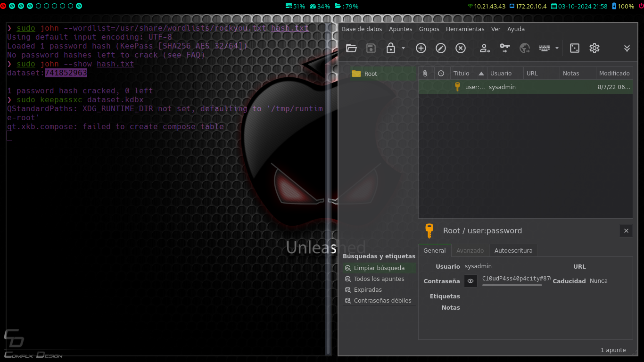Open the password generator dice icon
644x362 pixels.
point(575,48)
